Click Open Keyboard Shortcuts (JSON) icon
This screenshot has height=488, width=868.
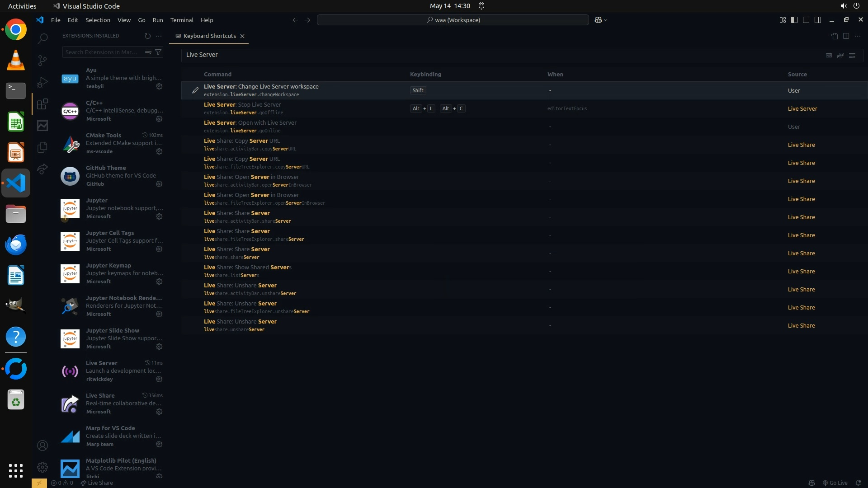834,36
